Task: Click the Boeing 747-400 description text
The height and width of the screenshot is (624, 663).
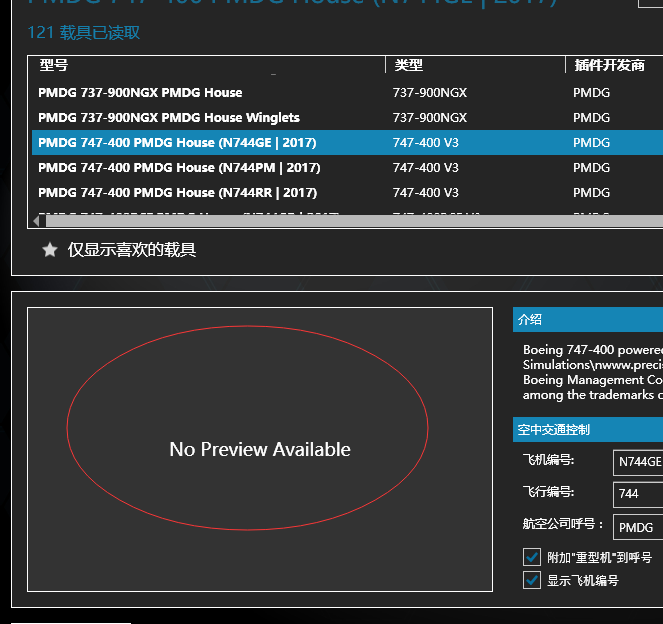Action: point(593,372)
